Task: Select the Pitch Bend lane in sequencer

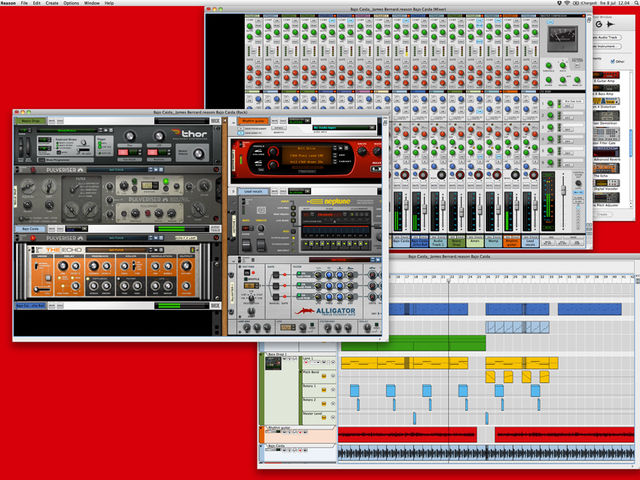Action: (319, 376)
